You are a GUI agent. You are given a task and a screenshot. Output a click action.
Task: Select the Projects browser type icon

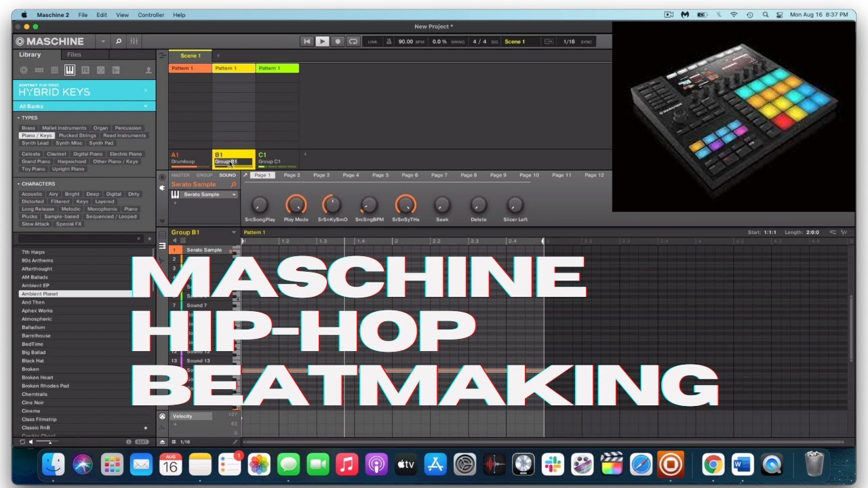pos(24,70)
